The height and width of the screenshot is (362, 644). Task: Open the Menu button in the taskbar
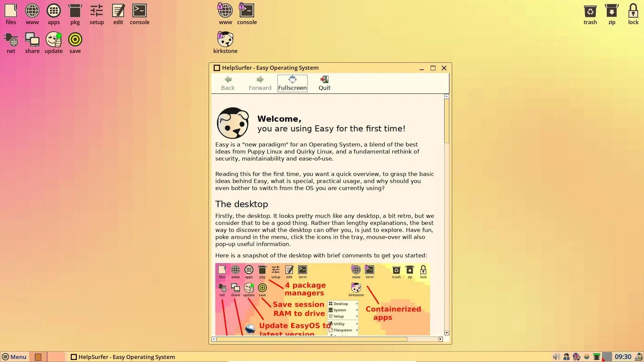coord(14,357)
